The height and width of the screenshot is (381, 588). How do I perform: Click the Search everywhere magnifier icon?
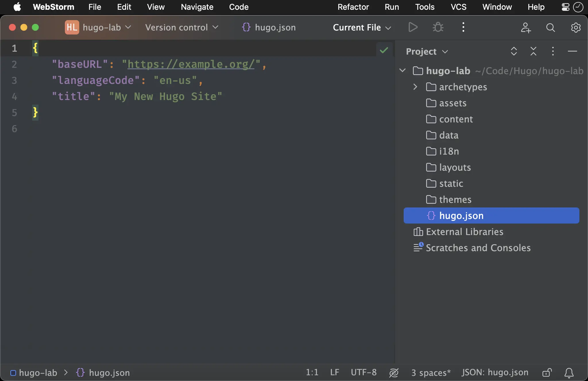click(x=551, y=27)
